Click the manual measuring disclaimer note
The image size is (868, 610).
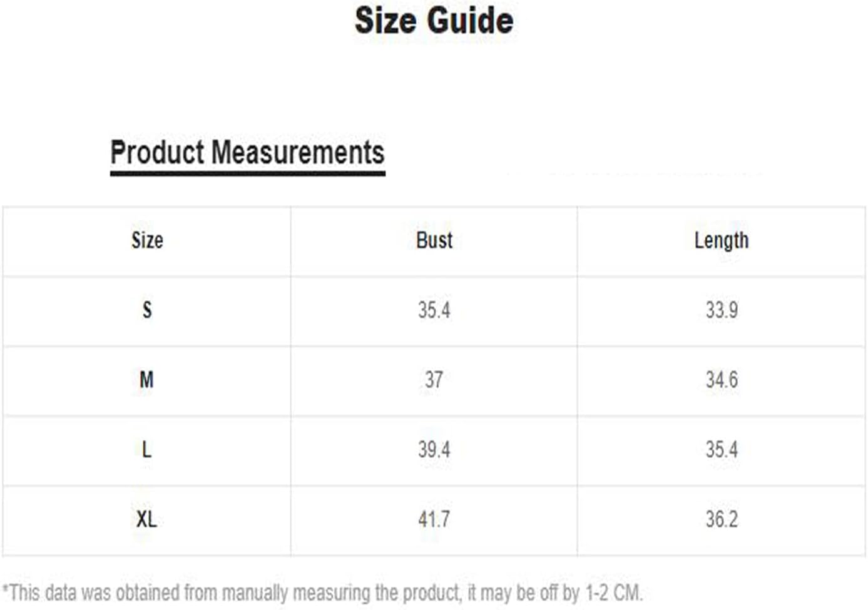click(x=322, y=592)
